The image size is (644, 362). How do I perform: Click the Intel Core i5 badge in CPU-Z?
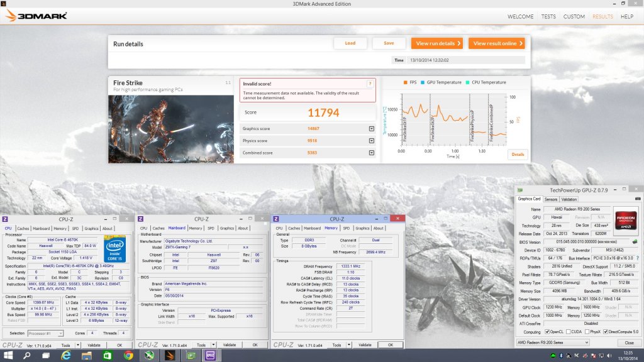(x=114, y=249)
